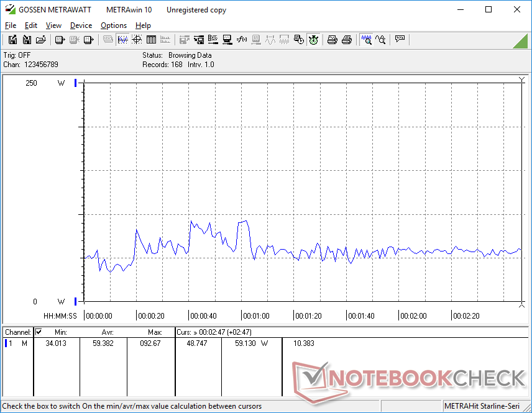Click the cursor value 59.130 W
The image size is (532, 413).
(252, 343)
